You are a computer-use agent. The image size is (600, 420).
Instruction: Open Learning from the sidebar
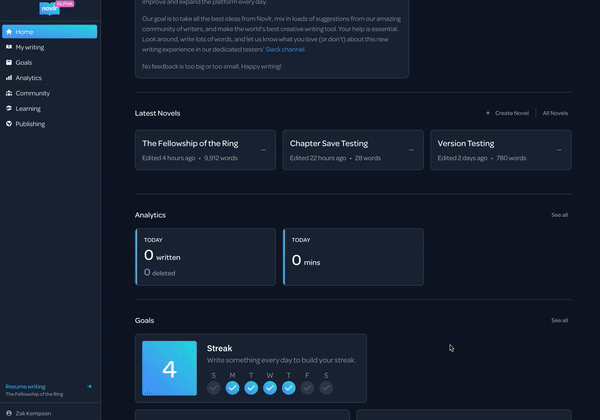pos(49,108)
